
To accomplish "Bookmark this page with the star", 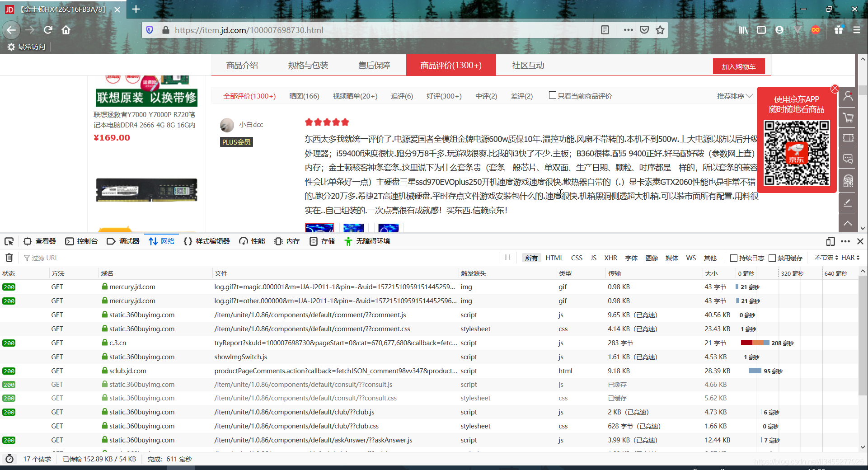I will pos(660,30).
